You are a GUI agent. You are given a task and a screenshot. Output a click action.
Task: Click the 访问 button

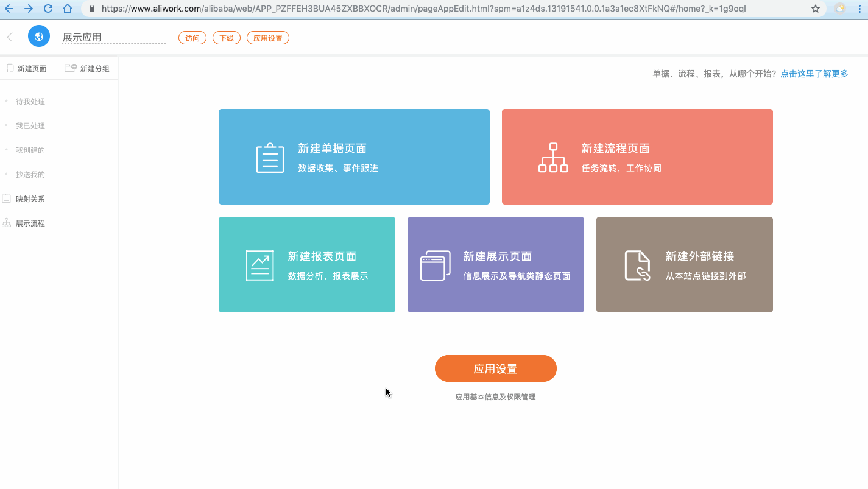(192, 38)
